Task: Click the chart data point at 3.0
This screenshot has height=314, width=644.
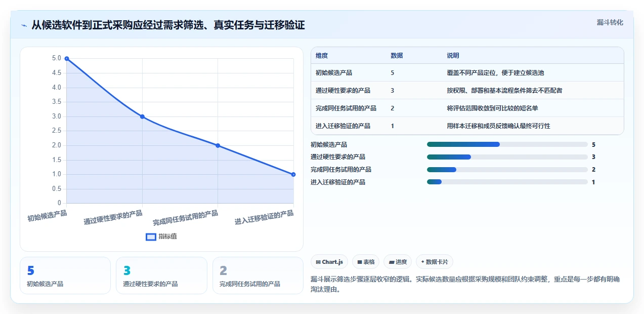Action: (x=142, y=116)
